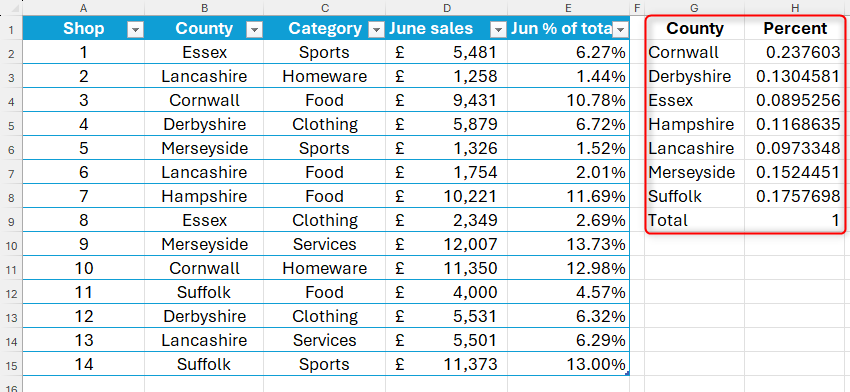Select the 13.00% cell for shop 14

568,364
